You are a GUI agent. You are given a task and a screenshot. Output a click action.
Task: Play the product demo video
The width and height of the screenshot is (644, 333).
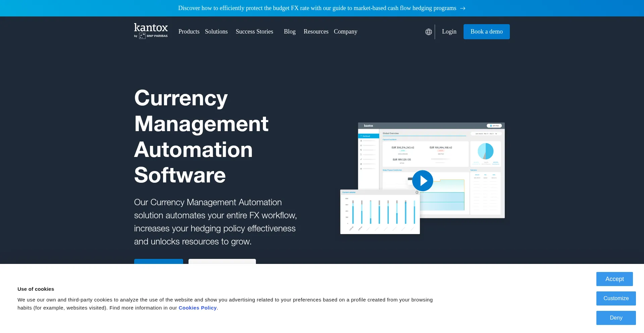pos(423,181)
